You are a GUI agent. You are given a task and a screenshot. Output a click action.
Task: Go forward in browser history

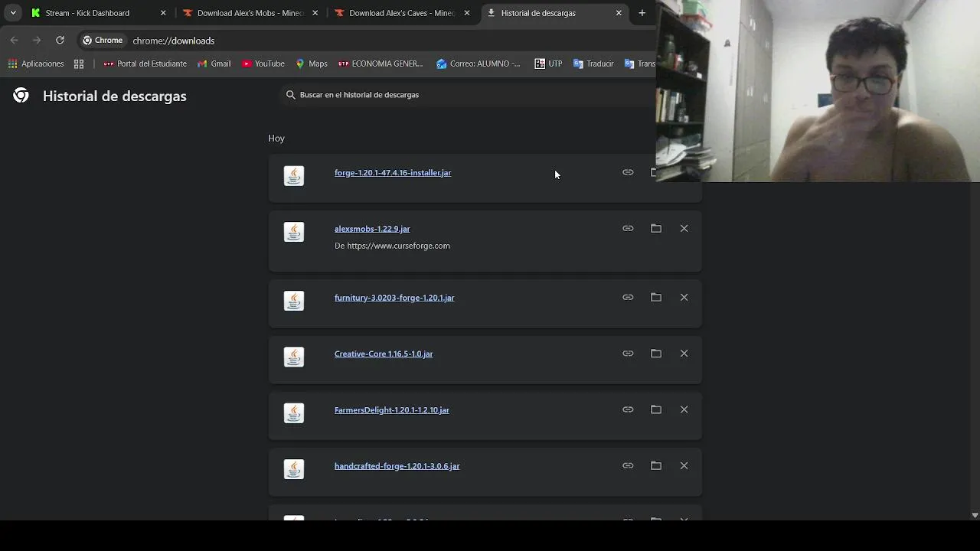click(x=37, y=40)
